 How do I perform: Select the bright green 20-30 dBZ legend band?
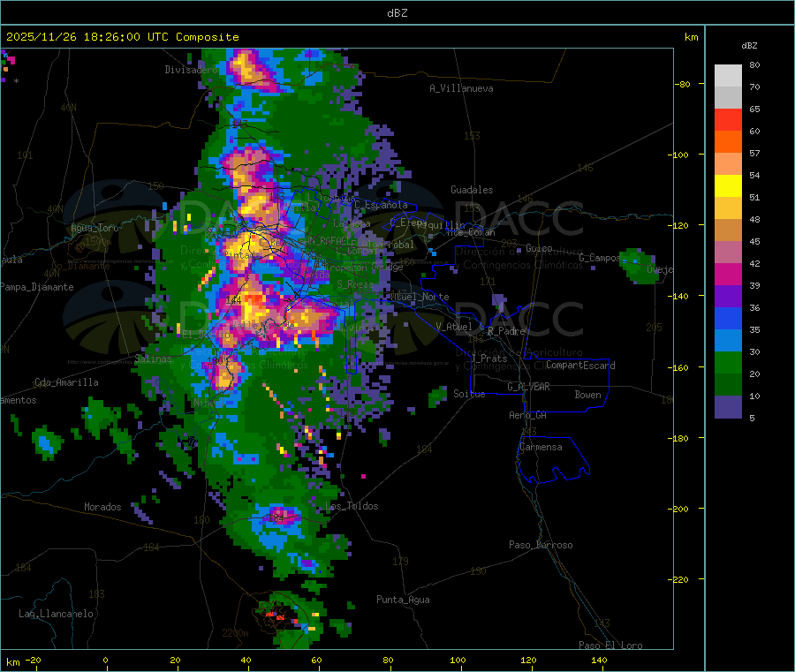[x=728, y=362]
